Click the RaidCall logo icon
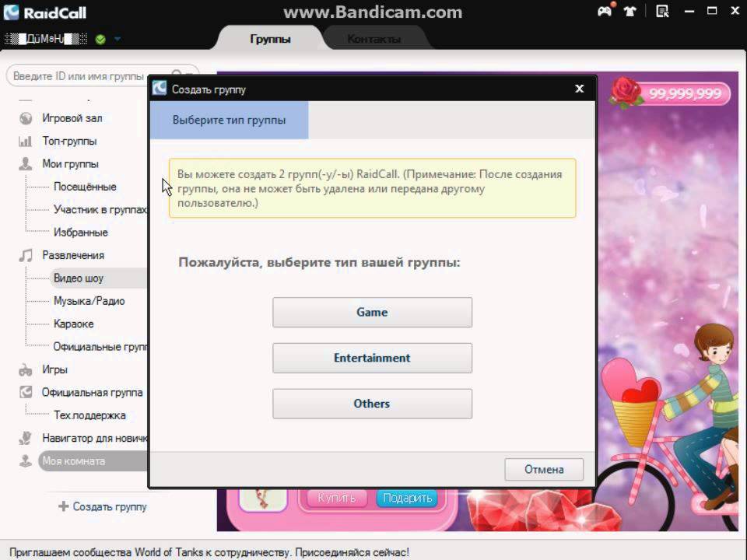The width and height of the screenshot is (747, 560). tap(11, 12)
